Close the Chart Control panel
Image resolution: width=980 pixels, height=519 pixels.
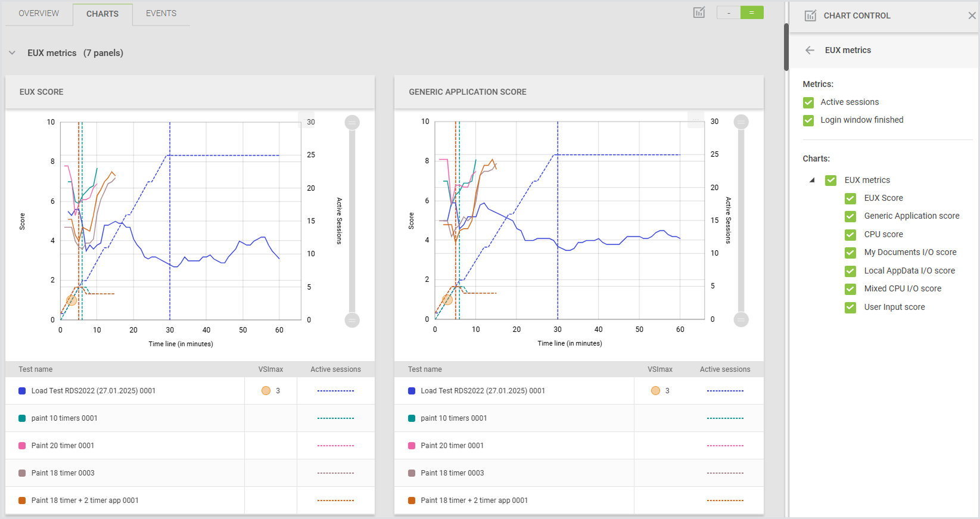pos(972,15)
